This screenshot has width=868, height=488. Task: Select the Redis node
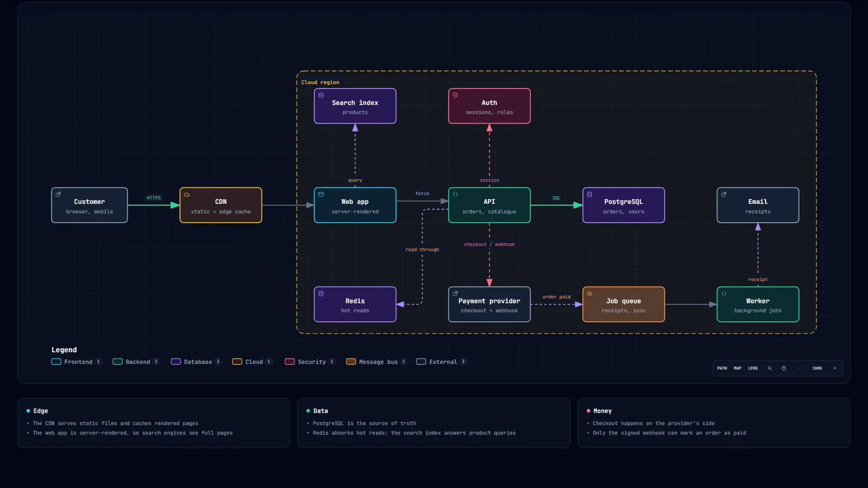[x=355, y=304]
